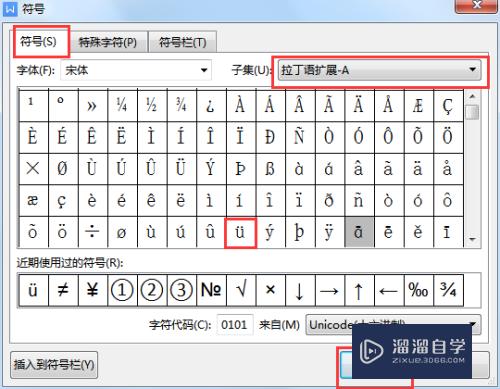This screenshot has height=389, width=500.
Task: Select the down arrow ↓ recent symbol
Action: [300, 290]
